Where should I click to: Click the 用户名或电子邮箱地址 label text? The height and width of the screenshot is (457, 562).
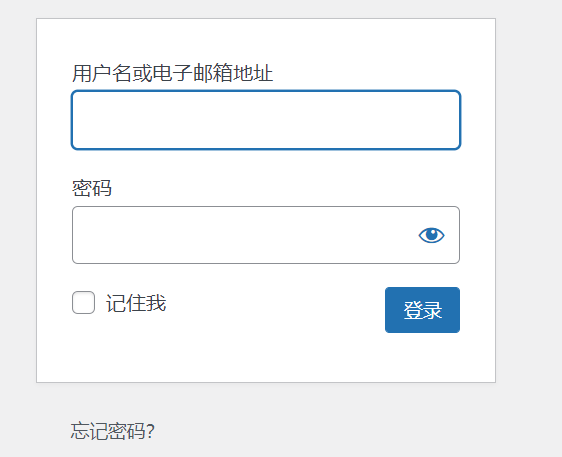coord(172,73)
